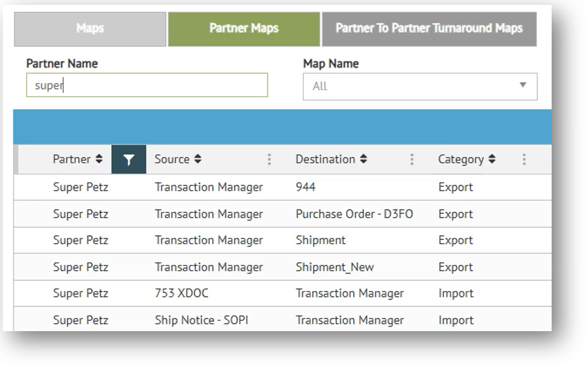
Task: Select the Partner Maps tab
Action: point(244,28)
